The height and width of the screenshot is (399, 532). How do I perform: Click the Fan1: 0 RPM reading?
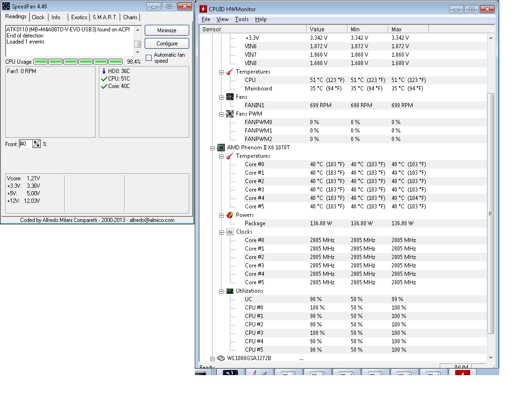[22, 71]
